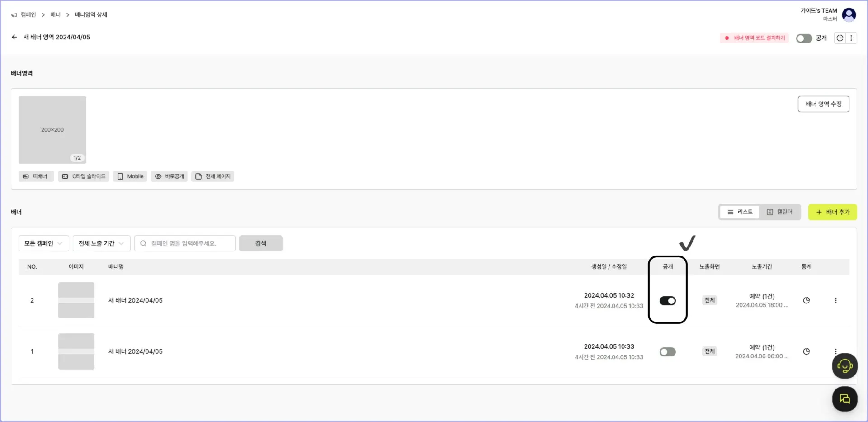Viewport: 868px width, 422px height.
Task: Click the 전체 페이지 tag
Action: click(x=212, y=176)
